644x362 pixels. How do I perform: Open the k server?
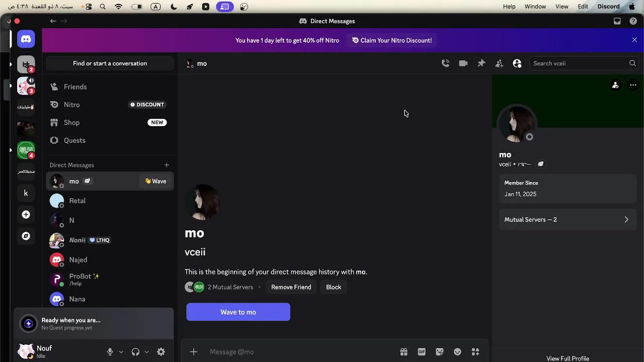[x=26, y=193]
